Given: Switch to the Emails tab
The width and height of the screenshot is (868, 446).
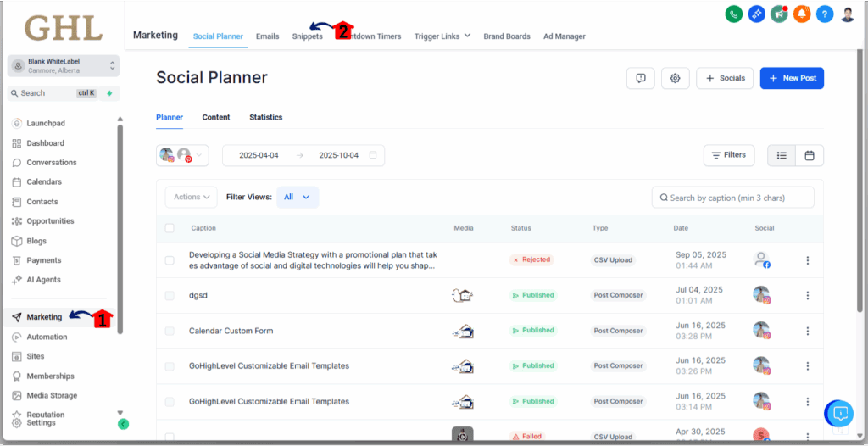Looking at the screenshot, I should pyautogui.click(x=267, y=36).
